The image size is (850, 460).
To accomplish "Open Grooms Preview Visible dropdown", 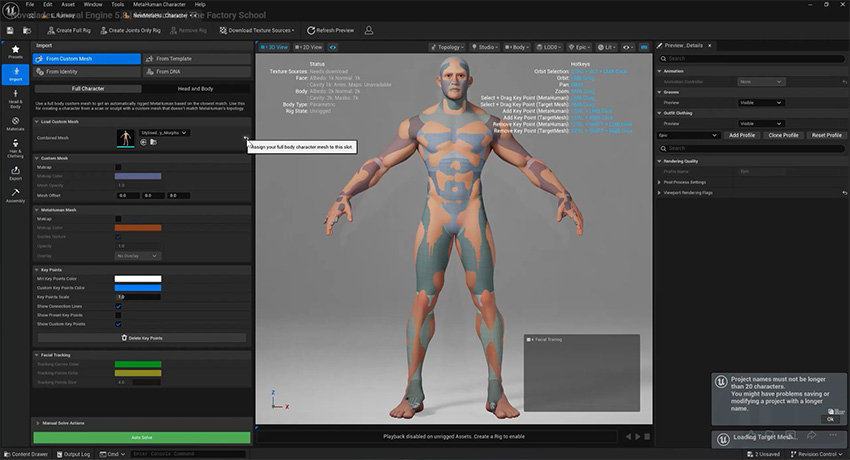I will click(x=762, y=102).
